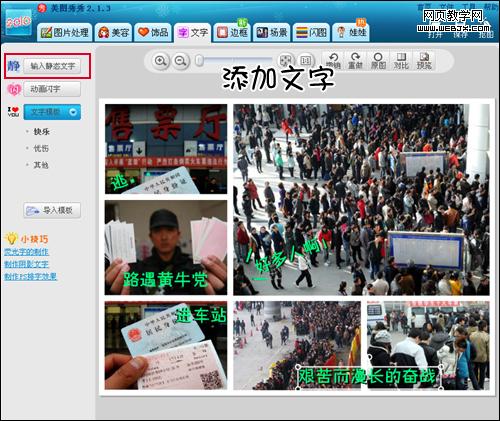Click the blue 静 static text icon

(14, 66)
